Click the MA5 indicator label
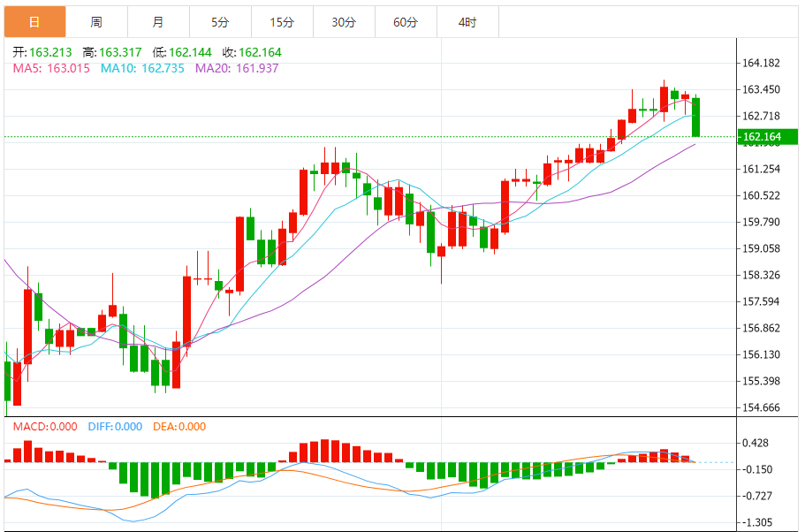This screenshot has width=805, height=532. point(51,68)
